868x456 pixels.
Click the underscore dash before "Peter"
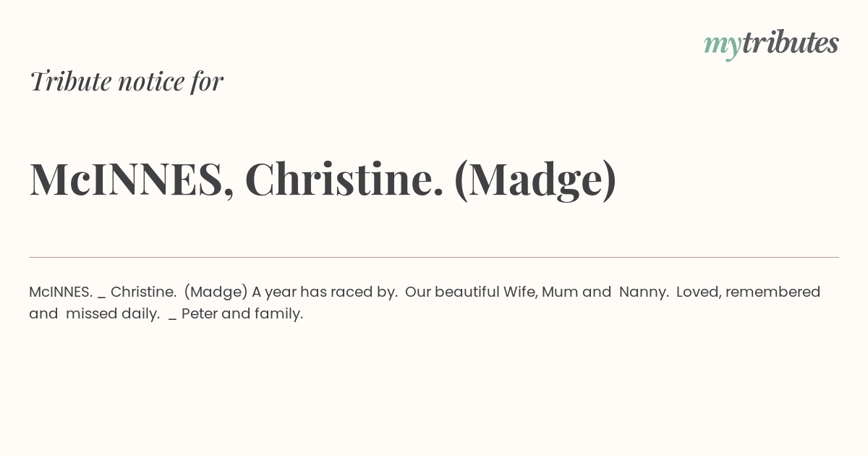(x=172, y=320)
